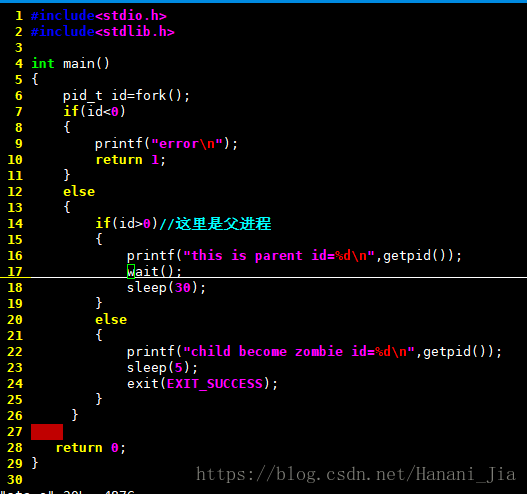Click the 'return 1;' statement
The width and height of the screenshot is (527, 494).
click(x=131, y=160)
